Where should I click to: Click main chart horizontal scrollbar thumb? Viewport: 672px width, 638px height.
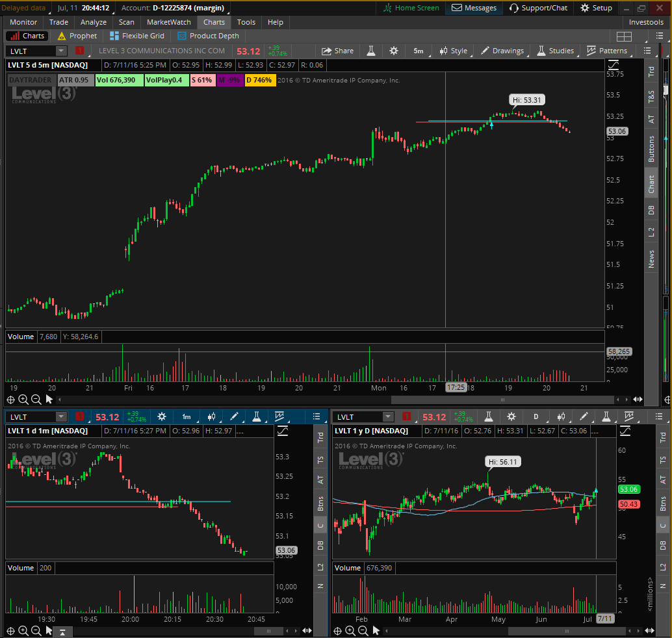tap(502, 400)
